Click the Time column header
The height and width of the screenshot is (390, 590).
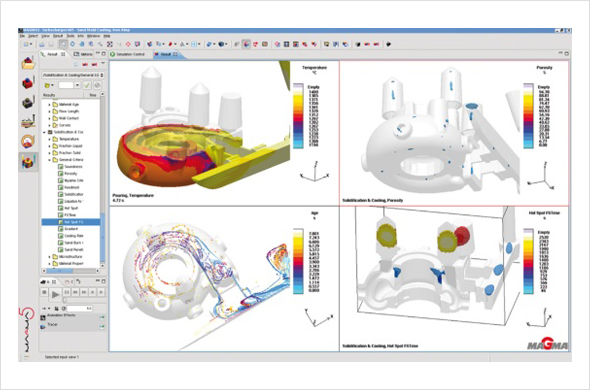coord(92,95)
